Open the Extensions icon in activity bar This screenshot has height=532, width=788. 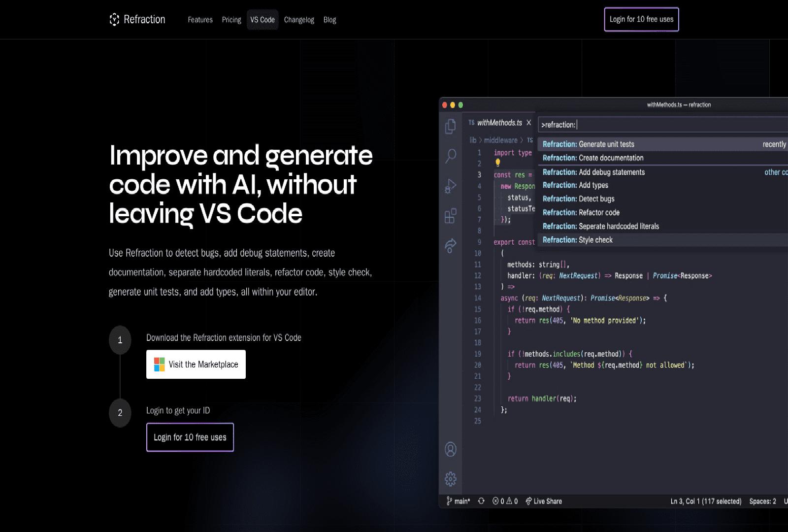450,216
